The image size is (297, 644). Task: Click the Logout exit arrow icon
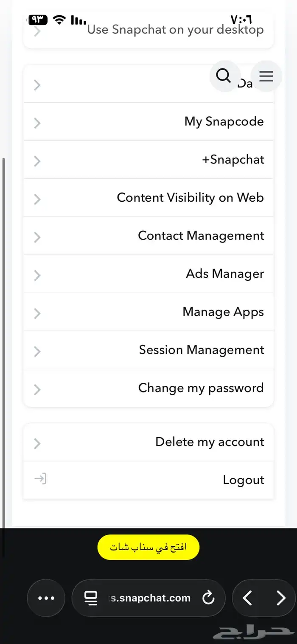40,480
